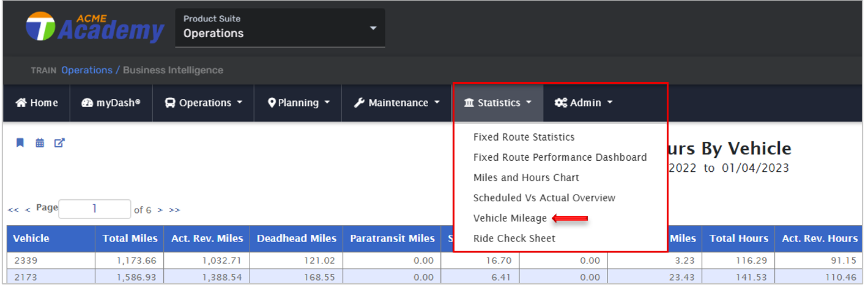Collapse the Statistics menu
This screenshot has height=285, width=868.
pos(498,103)
